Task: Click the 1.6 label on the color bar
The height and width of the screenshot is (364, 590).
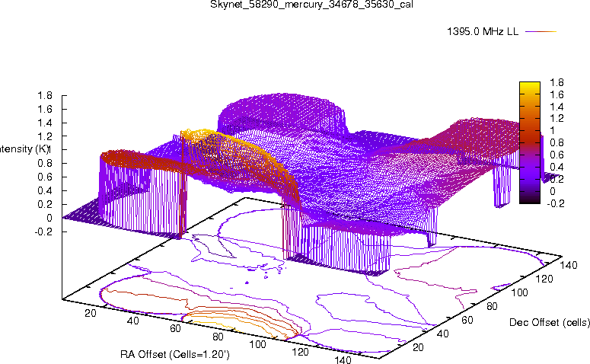Action: [x=557, y=94]
